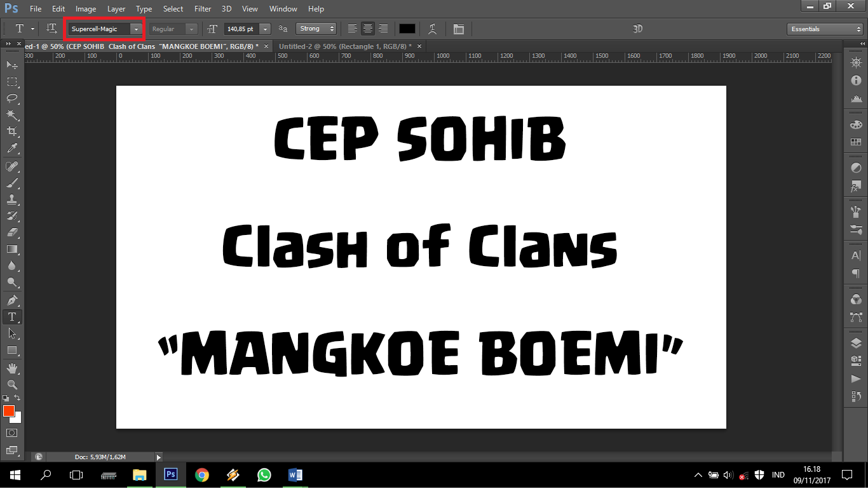Click the black text color swatch
The image size is (868, 489).
coord(407,28)
